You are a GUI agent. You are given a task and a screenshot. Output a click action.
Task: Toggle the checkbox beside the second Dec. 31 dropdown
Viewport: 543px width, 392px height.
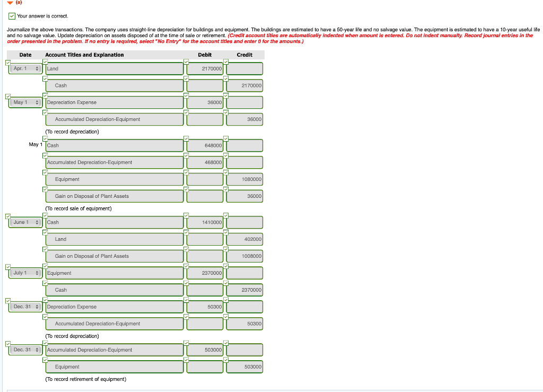coord(7,344)
